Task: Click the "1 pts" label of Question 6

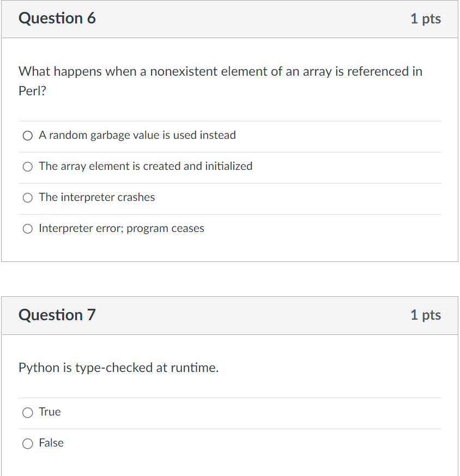Action: [426, 19]
